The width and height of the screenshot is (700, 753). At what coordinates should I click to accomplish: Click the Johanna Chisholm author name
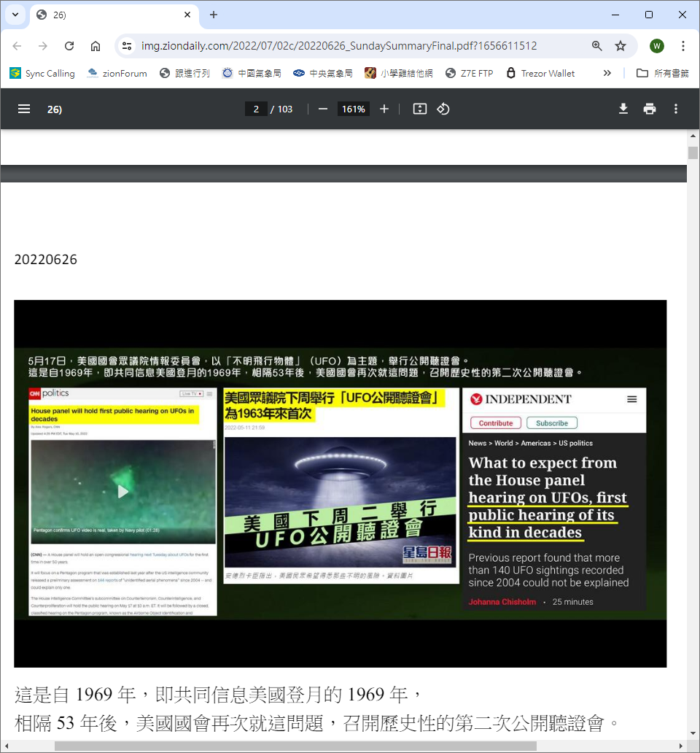(x=502, y=602)
